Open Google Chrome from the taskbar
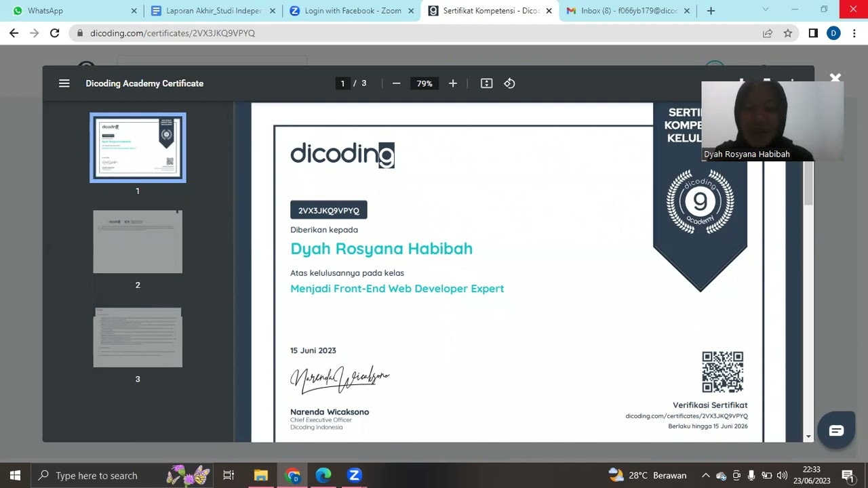This screenshot has width=868, height=488. (292, 475)
